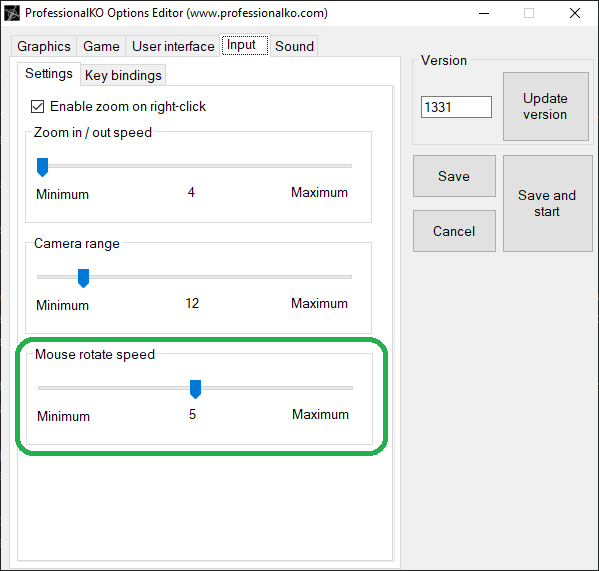The width and height of the screenshot is (599, 571).
Task: Toggle Enable zoom on right-click checkbox
Action: (37, 107)
